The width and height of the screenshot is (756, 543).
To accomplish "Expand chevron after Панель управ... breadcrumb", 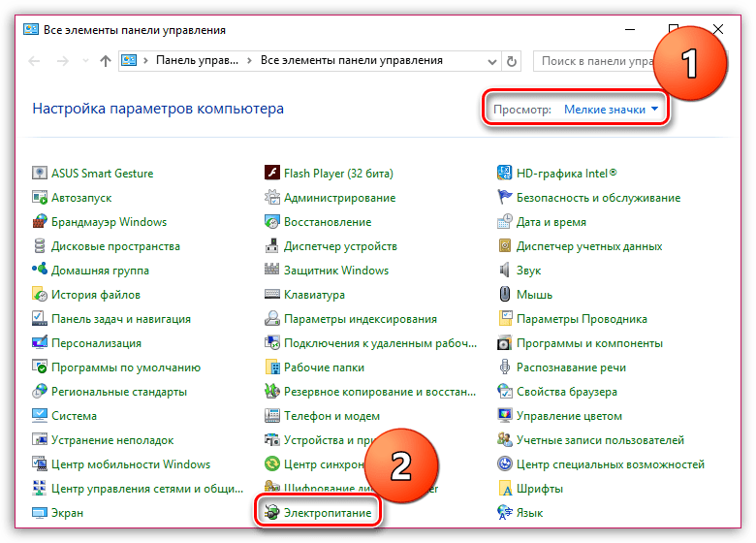I will [x=249, y=61].
